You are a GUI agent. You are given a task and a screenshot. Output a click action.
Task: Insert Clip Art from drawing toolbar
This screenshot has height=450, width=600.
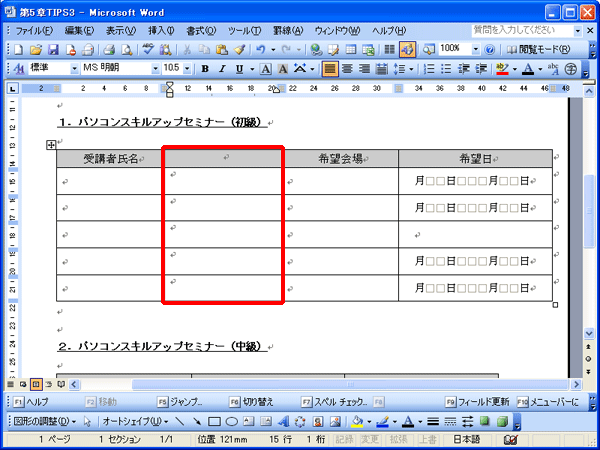click(318, 422)
